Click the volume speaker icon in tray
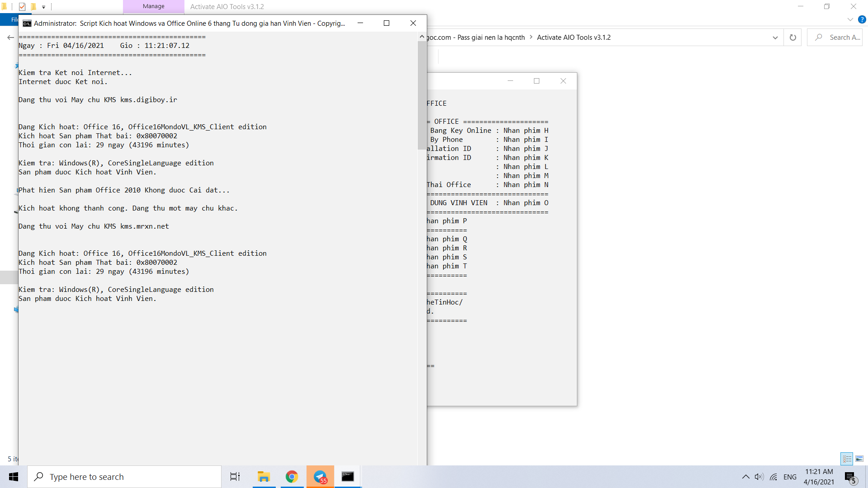868x488 pixels. click(x=759, y=477)
